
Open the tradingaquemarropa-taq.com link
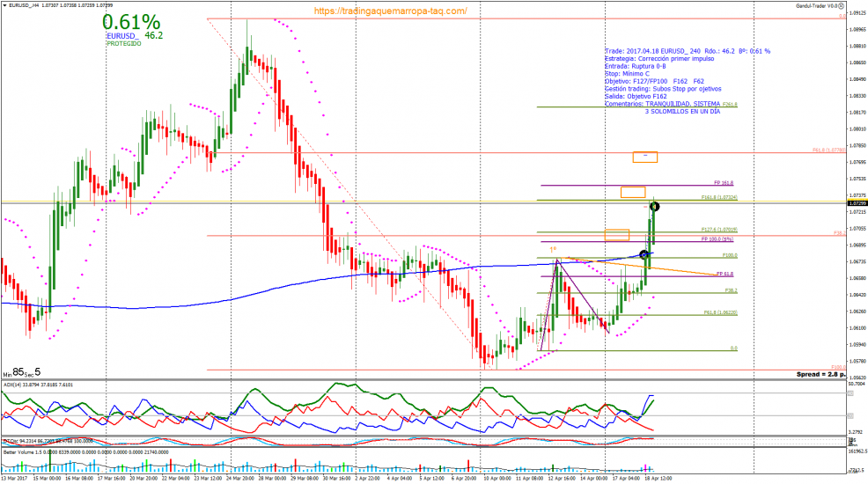tap(389, 11)
